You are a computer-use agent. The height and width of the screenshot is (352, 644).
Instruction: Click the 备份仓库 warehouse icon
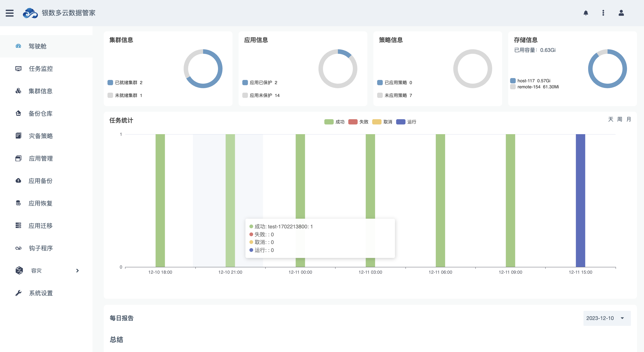(18, 113)
